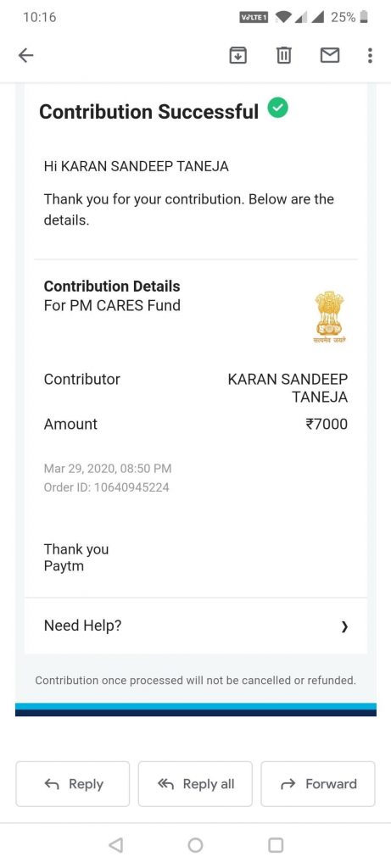Delete email with trash icon
This screenshot has height=868, width=391.
coord(283,55)
